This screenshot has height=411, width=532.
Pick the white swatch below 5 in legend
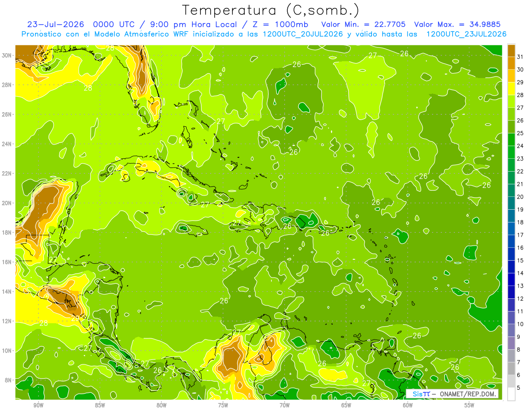(511, 394)
